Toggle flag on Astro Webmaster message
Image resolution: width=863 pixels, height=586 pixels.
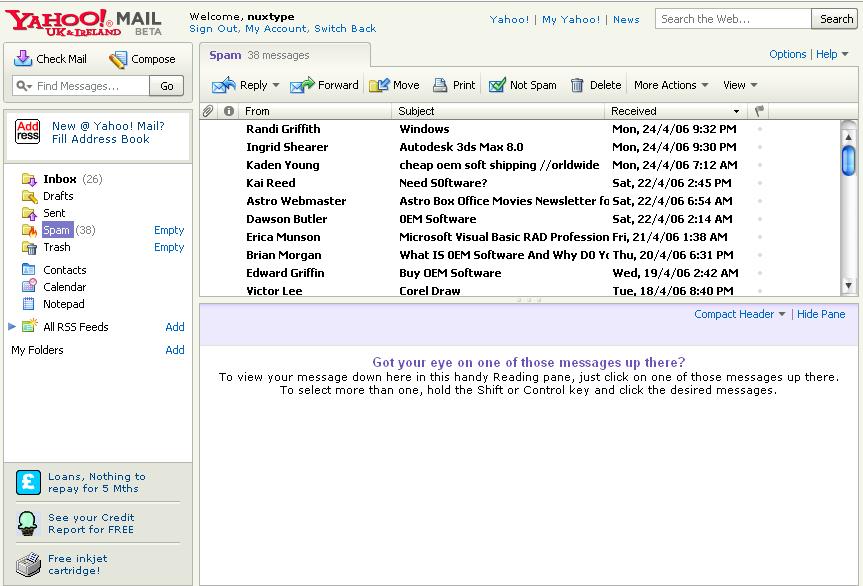click(760, 201)
